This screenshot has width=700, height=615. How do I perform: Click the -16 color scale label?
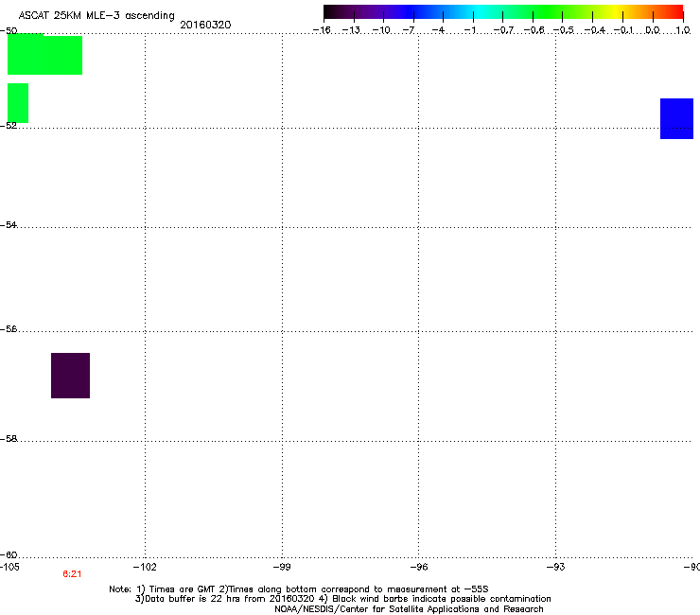point(322,30)
